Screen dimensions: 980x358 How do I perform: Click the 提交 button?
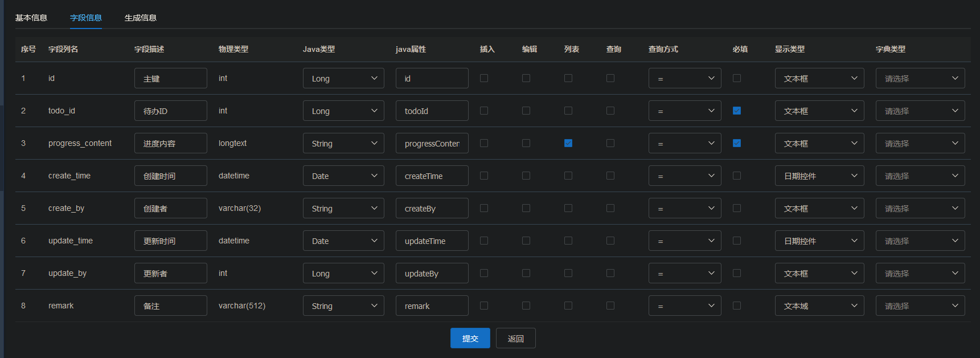click(x=470, y=338)
